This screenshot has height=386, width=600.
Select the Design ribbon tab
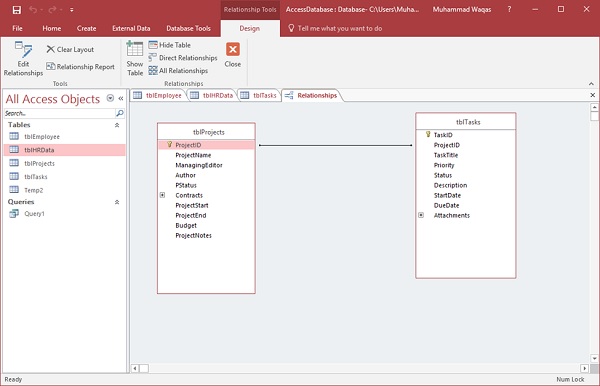coord(249,28)
